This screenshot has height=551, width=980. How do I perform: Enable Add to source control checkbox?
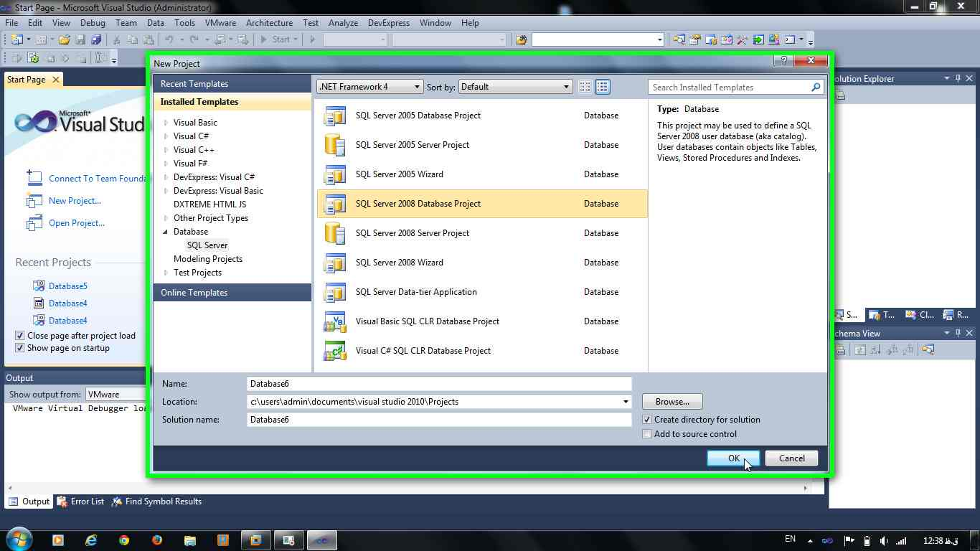click(x=647, y=434)
